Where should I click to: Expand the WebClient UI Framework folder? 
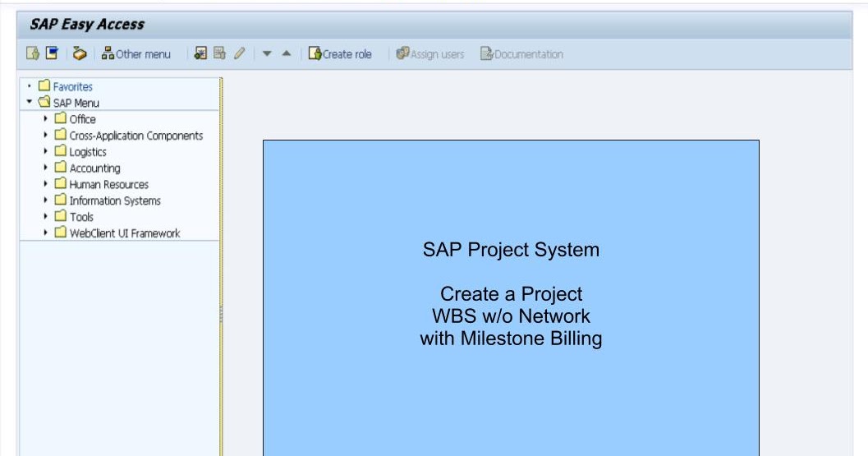[x=45, y=233]
